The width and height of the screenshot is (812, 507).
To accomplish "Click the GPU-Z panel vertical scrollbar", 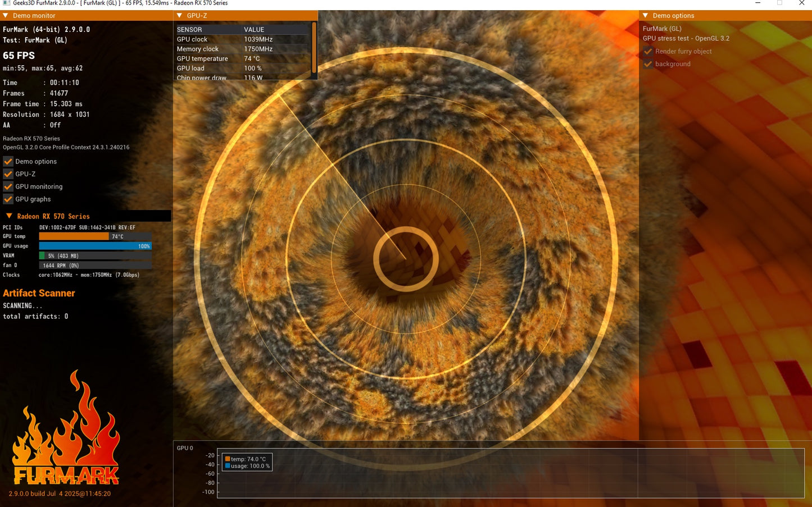I will pyautogui.click(x=314, y=48).
